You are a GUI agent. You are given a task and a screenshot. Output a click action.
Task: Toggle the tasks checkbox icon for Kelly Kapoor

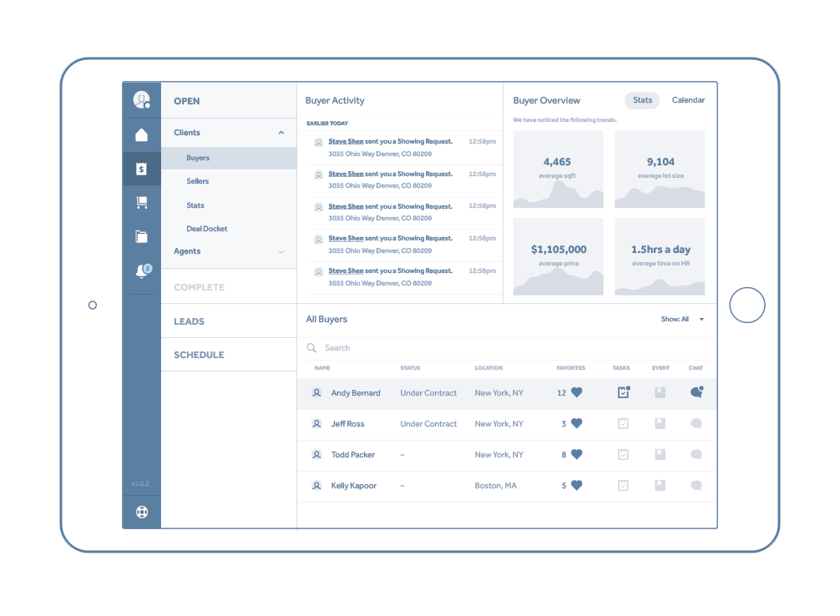click(623, 486)
